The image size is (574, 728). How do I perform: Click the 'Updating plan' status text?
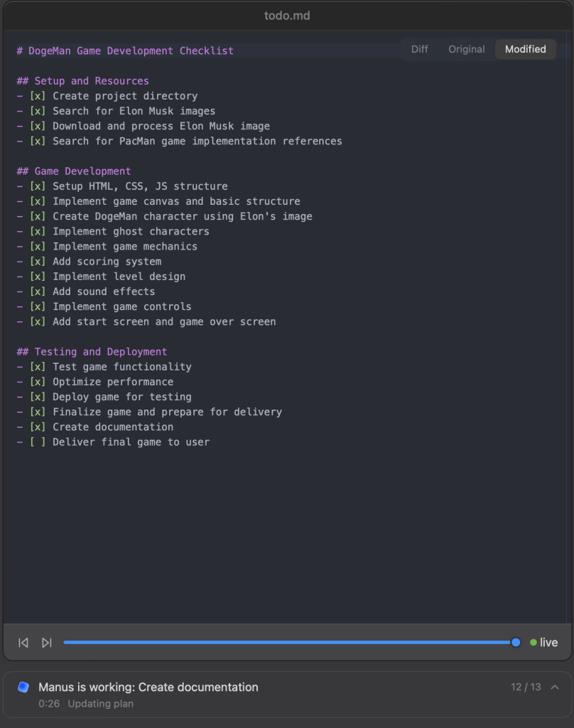[100, 704]
